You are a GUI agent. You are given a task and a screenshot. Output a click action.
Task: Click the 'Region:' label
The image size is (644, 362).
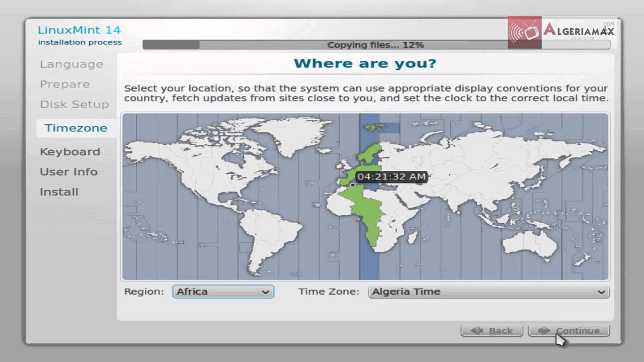(144, 292)
